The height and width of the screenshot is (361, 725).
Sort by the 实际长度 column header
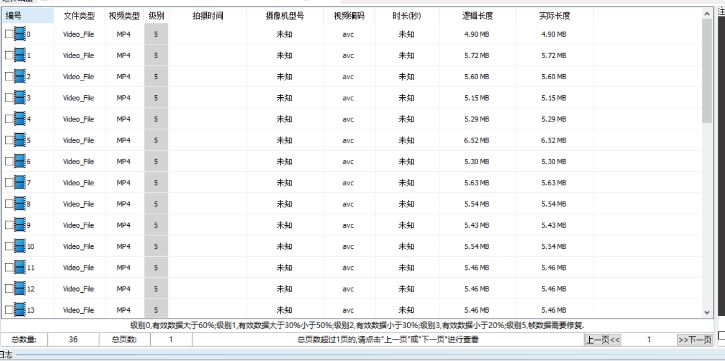(x=554, y=16)
